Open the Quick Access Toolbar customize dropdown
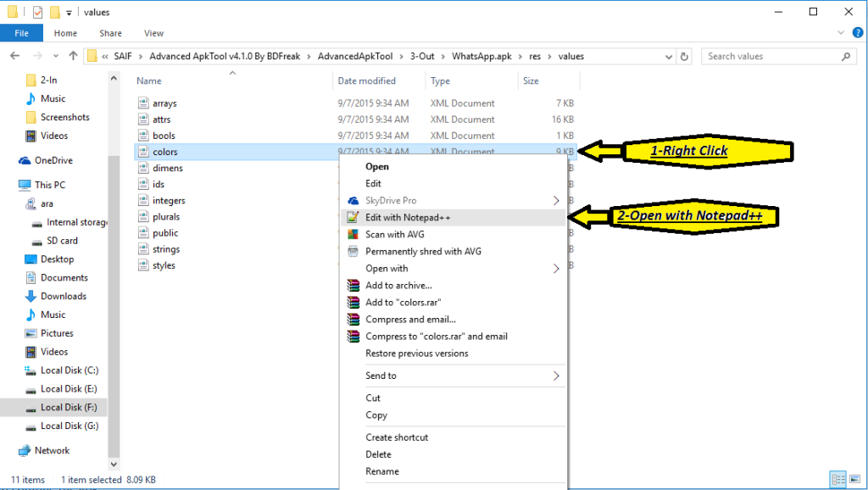The image size is (868, 490). coord(70,13)
